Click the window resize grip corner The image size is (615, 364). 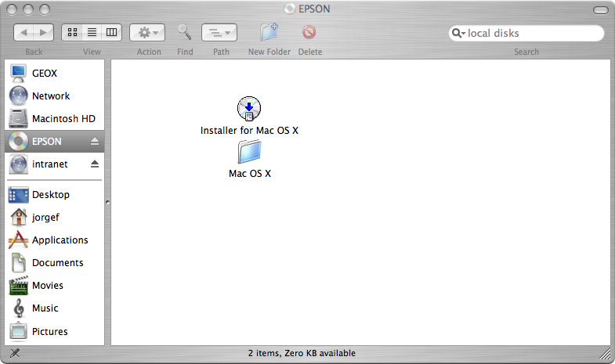tap(605, 354)
